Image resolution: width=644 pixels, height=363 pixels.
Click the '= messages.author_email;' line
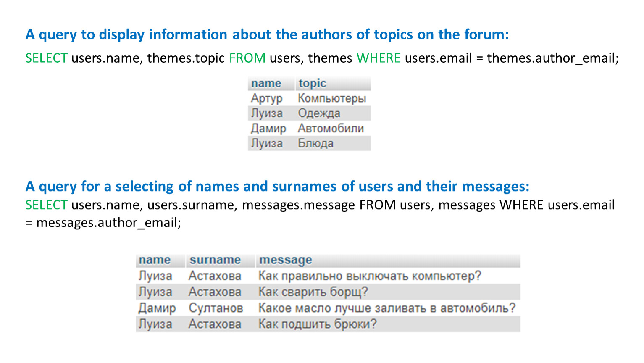(x=103, y=223)
